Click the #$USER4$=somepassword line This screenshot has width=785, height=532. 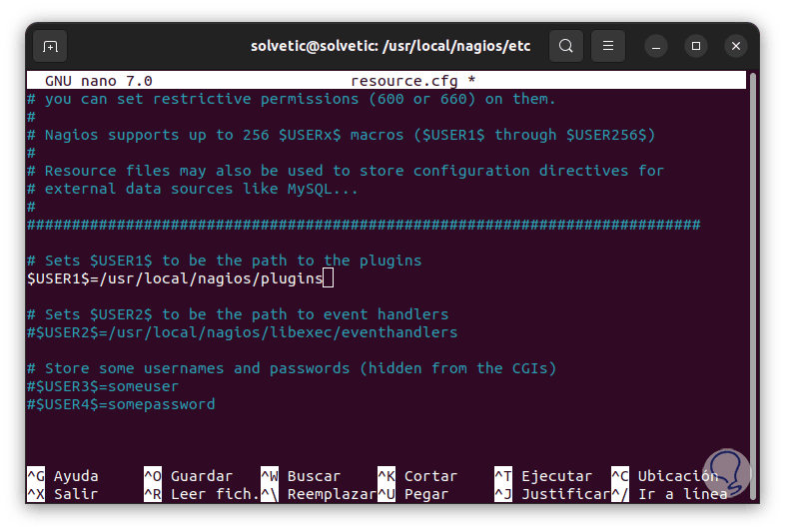[121, 404]
